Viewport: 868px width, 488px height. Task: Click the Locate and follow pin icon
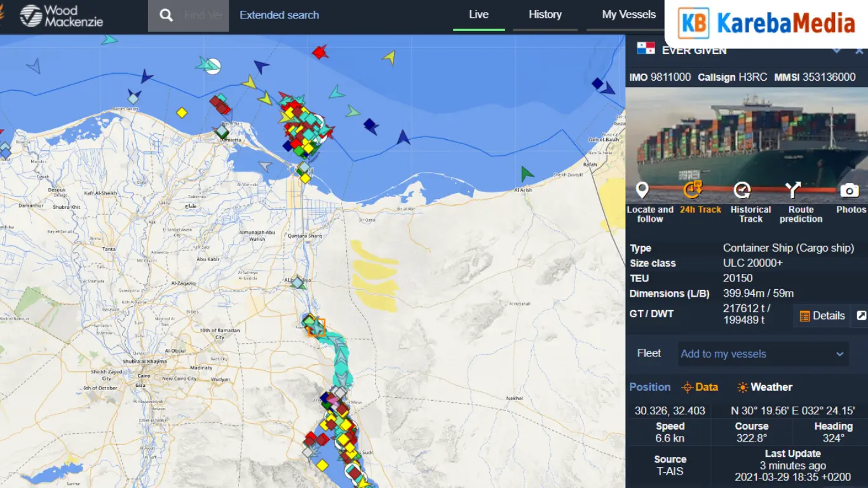642,190
